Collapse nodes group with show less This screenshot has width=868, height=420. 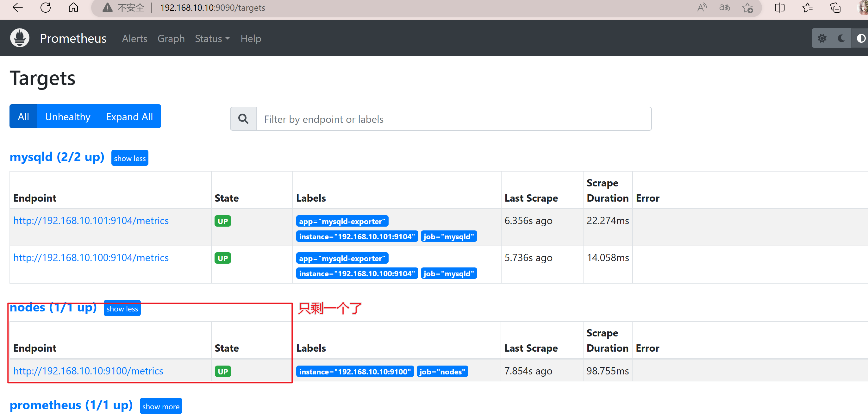tap(122, 308)
